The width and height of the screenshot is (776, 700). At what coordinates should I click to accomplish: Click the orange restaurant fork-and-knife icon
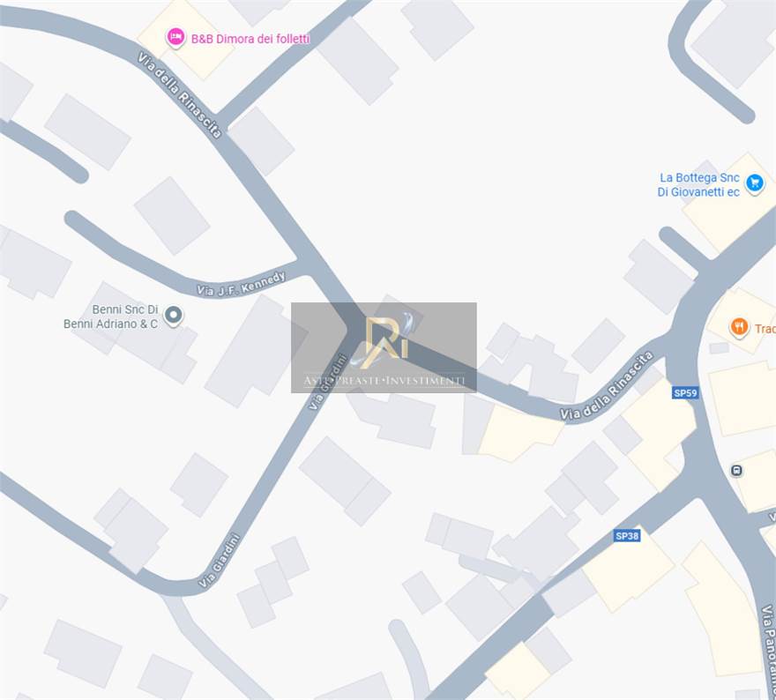click(x=739, y=327)
